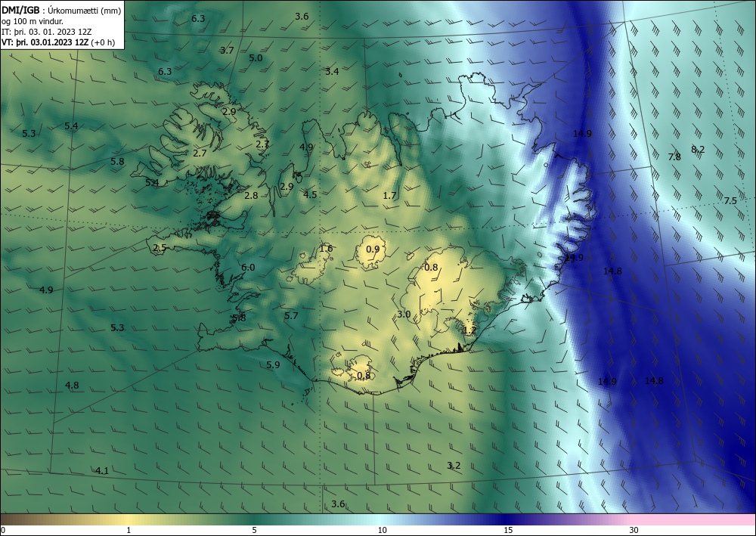Image resolution: width=756 pixels, height=536 pixels.
Task: Click the title text DMI/IGB Úrkomumætti (mm)
Action: click(61, 10)
